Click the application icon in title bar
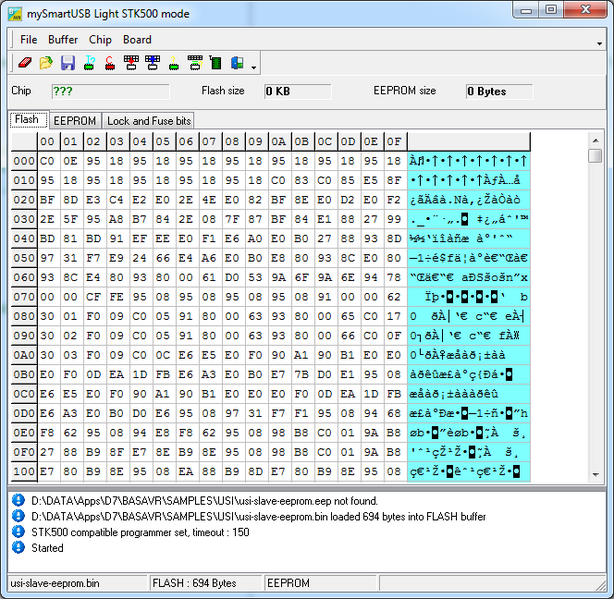 click(x=15, y=14)
